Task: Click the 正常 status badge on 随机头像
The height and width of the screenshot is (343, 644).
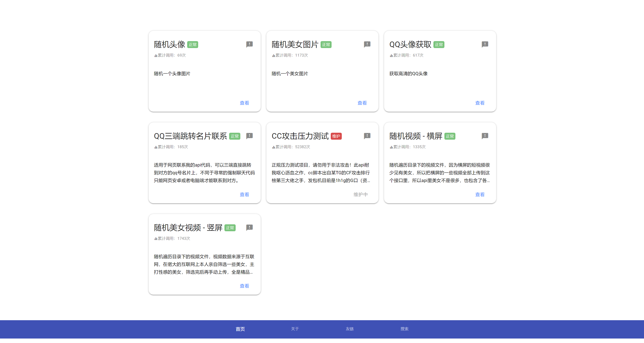Action: pos(192,44)
